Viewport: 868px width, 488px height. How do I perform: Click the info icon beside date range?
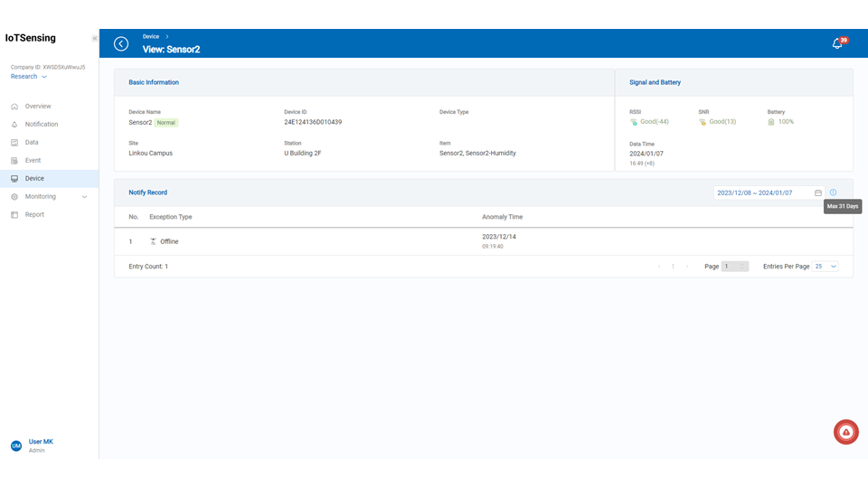(833, 192)
